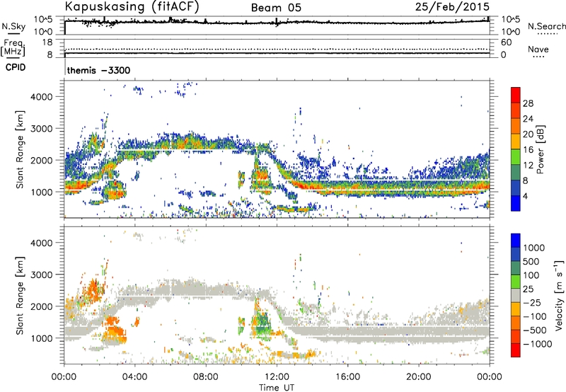Click "3000" range tick on the power panel
Image resolution: width=566 pixels, height=392 pixels.
[x=42, y=129]
